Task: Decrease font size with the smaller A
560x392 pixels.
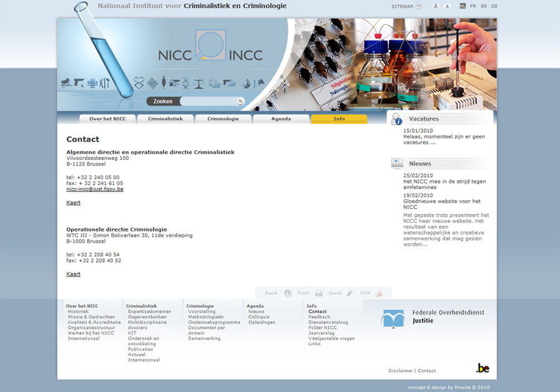Action: [x=447, y=6]
